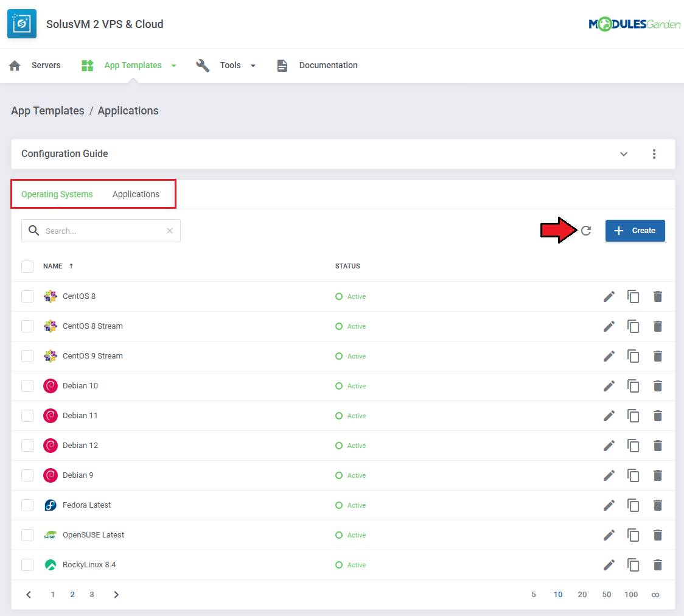Viewport: 684px width, 616px height.
Task: Expand the Configuration Guide chevron
Action: tap(624, 154)
